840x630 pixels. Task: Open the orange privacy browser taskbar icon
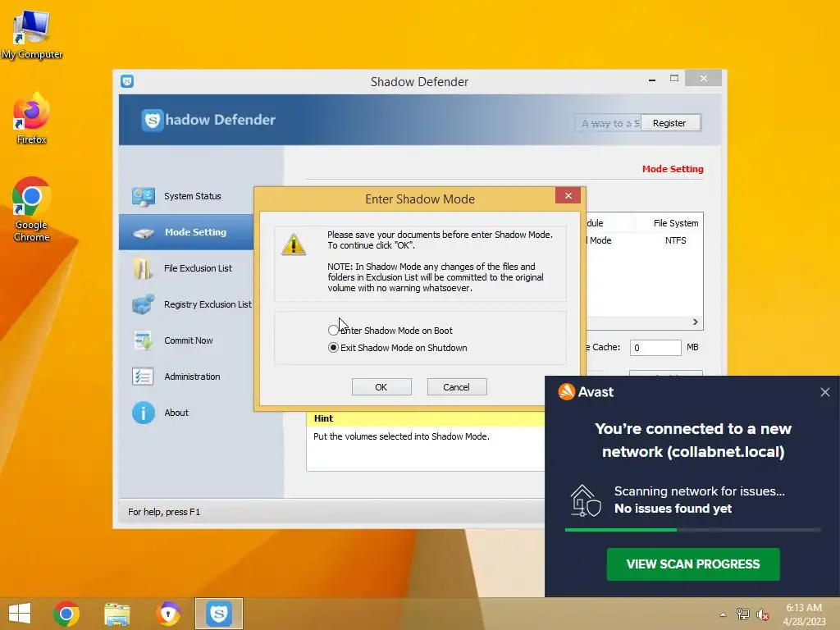pos(168,614)
